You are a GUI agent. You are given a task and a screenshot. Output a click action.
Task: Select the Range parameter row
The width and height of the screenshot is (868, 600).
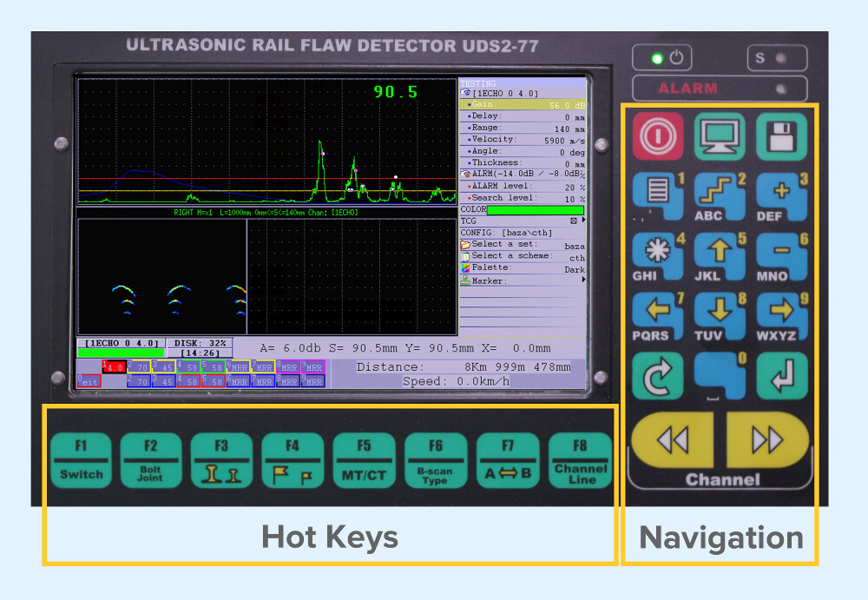click(523, 128)
